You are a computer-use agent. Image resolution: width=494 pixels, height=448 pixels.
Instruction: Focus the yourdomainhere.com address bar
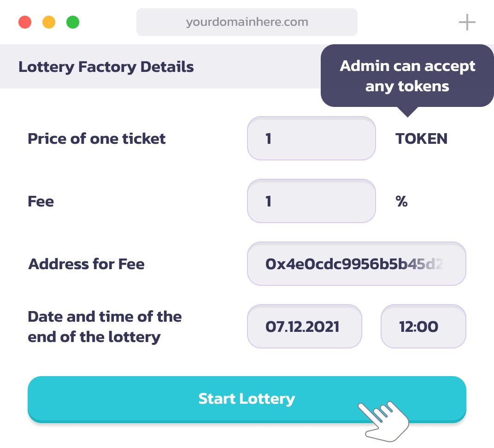click(x=247, y=22)
